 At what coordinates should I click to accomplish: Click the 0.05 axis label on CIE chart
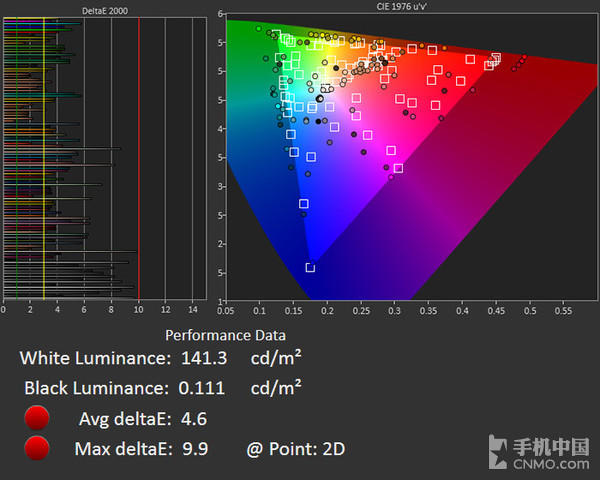(x=225, y=311)
